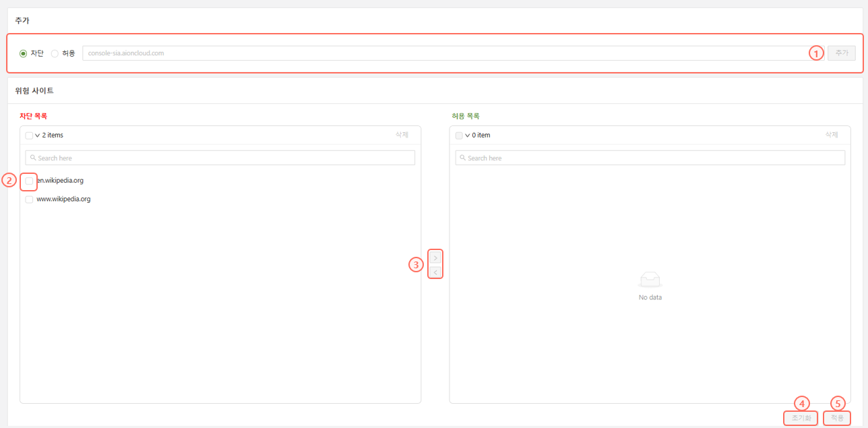Toggle select-all checkbox in 허용 목록 header
Viewport: 868px width, 428px height.
click(x=459, y=135)
